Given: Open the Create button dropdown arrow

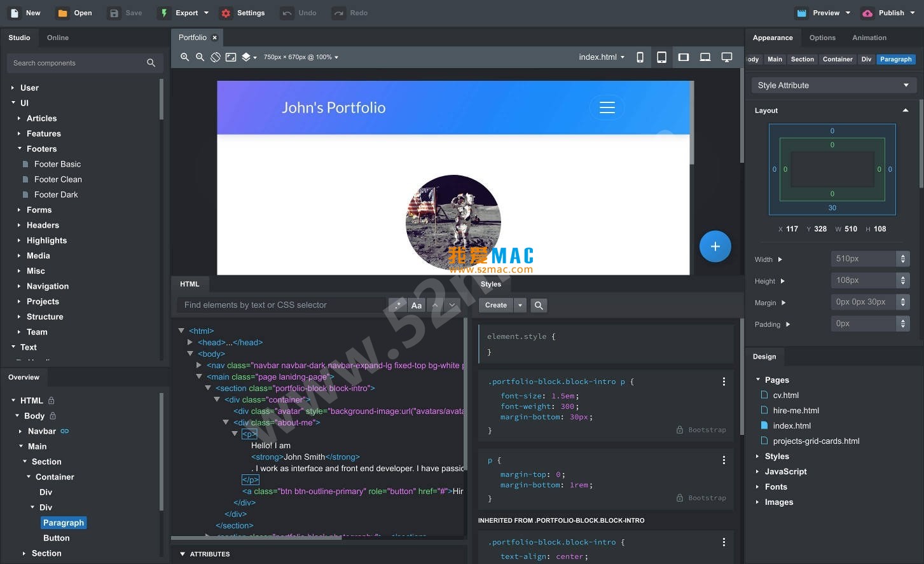Looking at the screenshot, I should pos(520,305).
